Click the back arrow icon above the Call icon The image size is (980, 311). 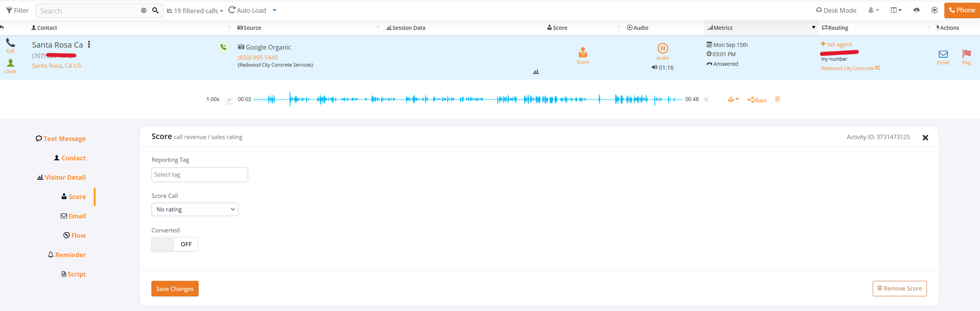[x=3, y=28]
